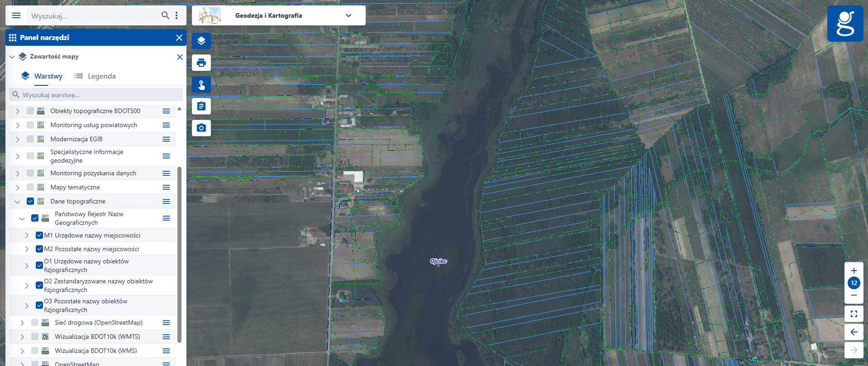The height and width of the screenshot is (366, 868).
Task: Open options menu for Obiekty topograficzne BDOT500
Action: pos(166,111)
